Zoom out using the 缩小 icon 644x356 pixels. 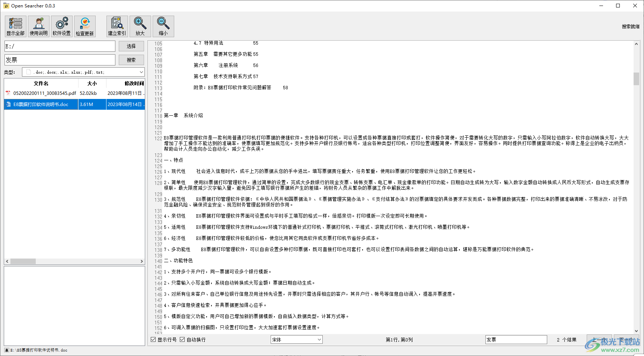point(163,26)
